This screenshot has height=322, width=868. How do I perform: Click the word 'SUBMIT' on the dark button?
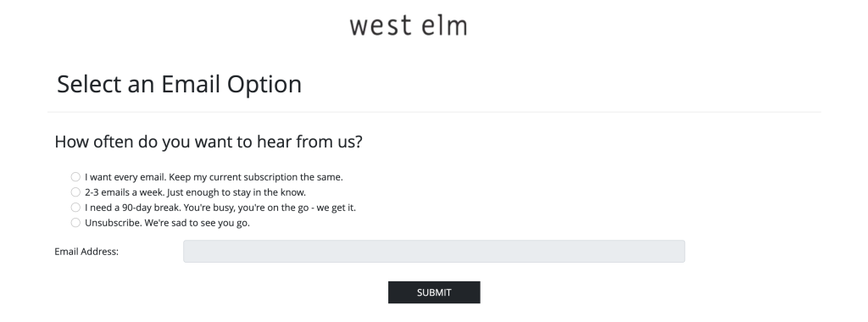(434, 292)
